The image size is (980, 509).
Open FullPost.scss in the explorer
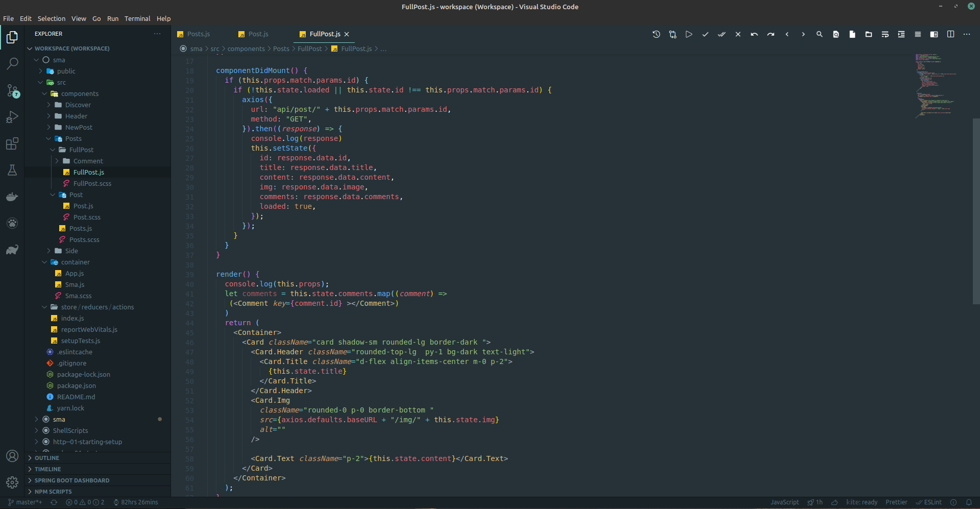92,183
